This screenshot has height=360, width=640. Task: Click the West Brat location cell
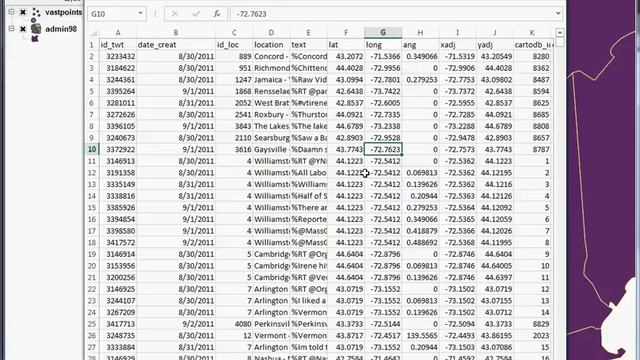[271, 103]
